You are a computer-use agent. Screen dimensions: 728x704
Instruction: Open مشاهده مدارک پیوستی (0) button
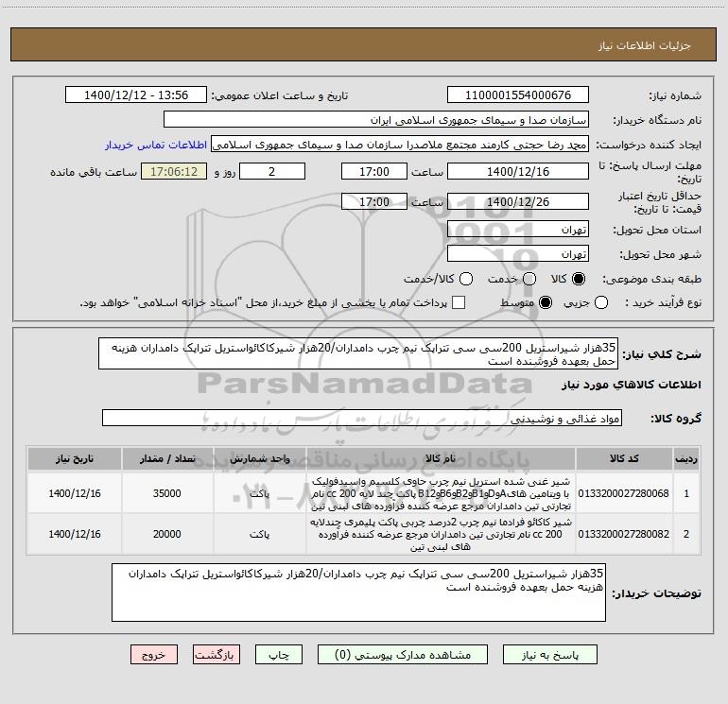[x=403, y=654]
